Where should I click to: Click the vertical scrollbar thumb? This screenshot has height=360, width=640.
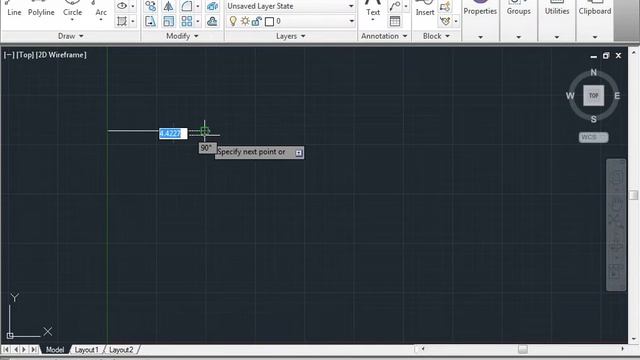pyautogui.click(x=633, y=195)
